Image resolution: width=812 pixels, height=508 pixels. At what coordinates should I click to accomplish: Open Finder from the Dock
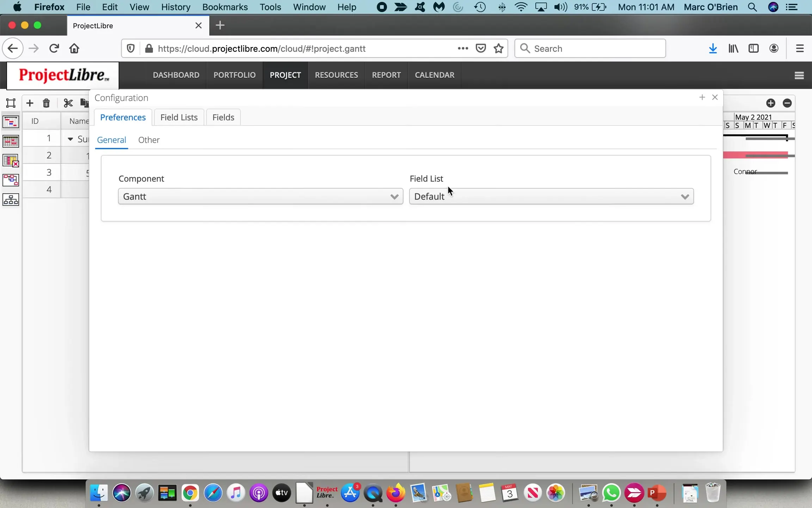(99, 493)
